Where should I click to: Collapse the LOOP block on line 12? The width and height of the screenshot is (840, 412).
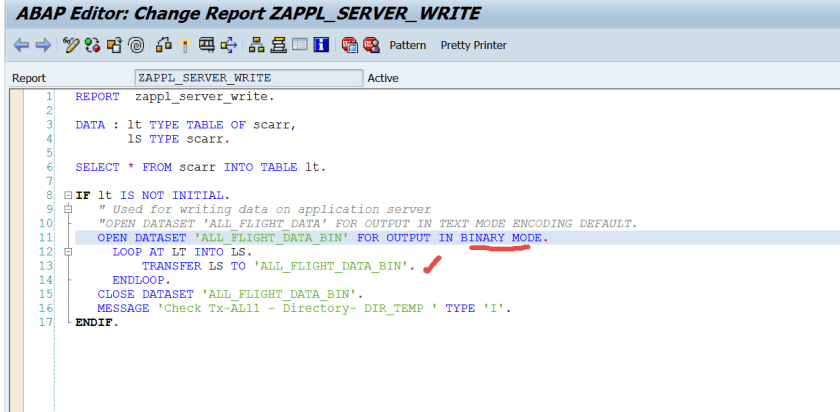[x=67, y=252]
